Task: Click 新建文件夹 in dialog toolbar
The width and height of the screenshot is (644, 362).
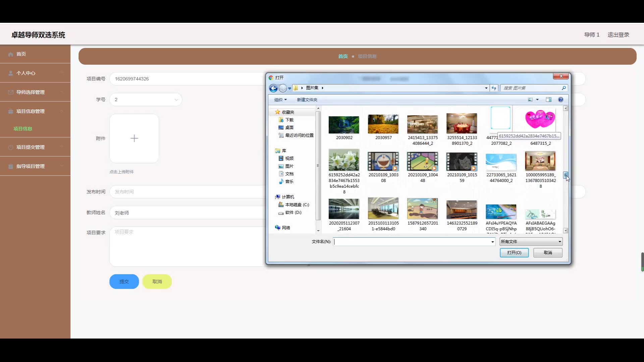Action: coord(307,100)
